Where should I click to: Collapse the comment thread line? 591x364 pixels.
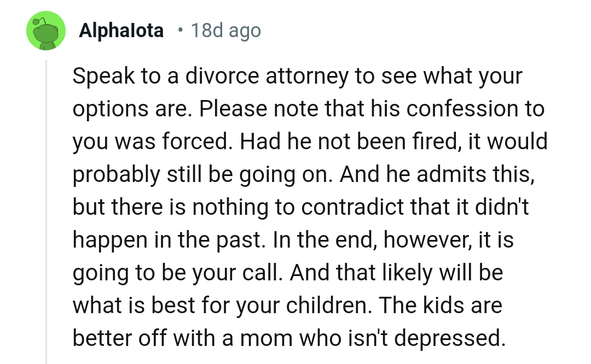(47, 208)
